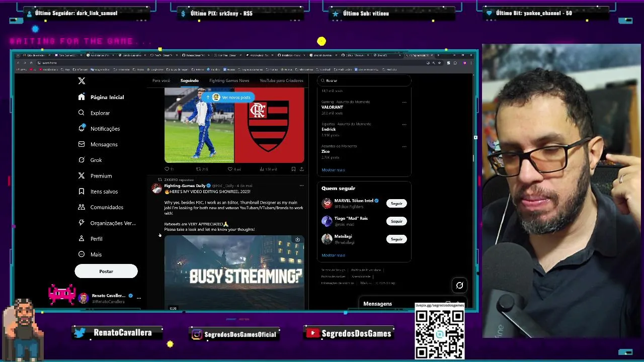The width and height of the screenshot is (644, 362).
Task: Click the search magnifier icon
Action: [x=323, y=80]
